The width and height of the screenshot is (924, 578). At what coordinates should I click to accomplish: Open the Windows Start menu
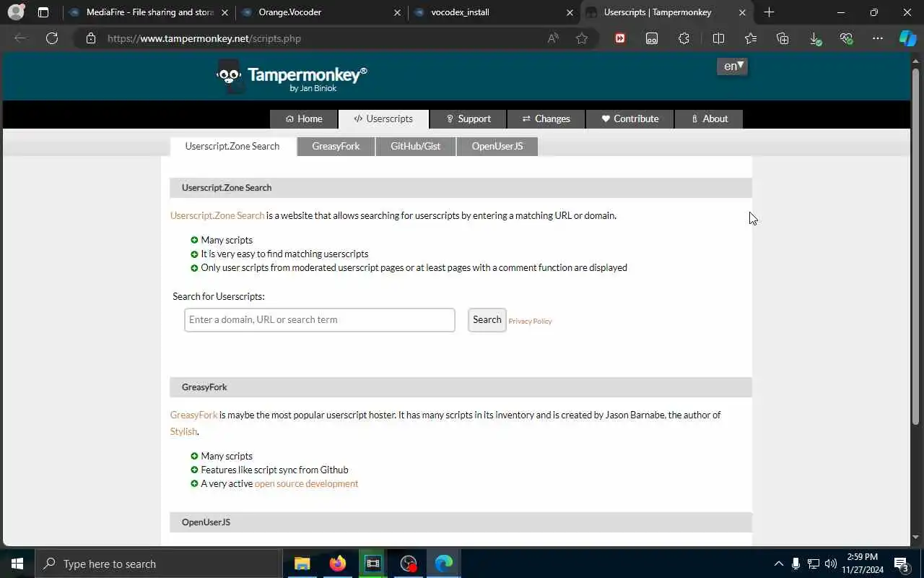(x=17, y=564)
